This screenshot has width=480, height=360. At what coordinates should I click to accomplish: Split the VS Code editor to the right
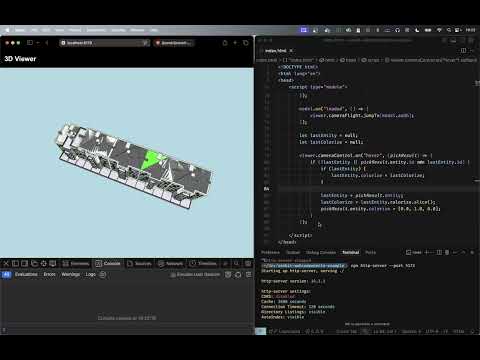point(463,50)
